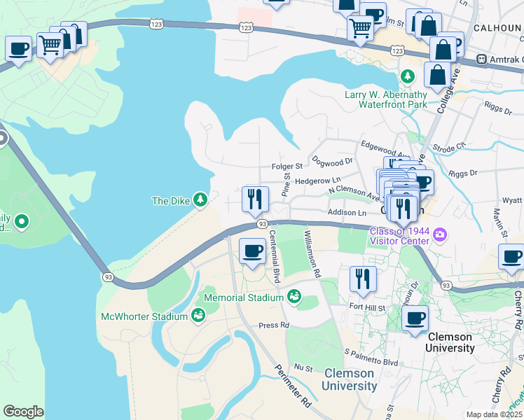Open the coffee marker beside Centennial Blvd
Image resolution: width=524 pixels, height=420 pixels.
point(253,253)
